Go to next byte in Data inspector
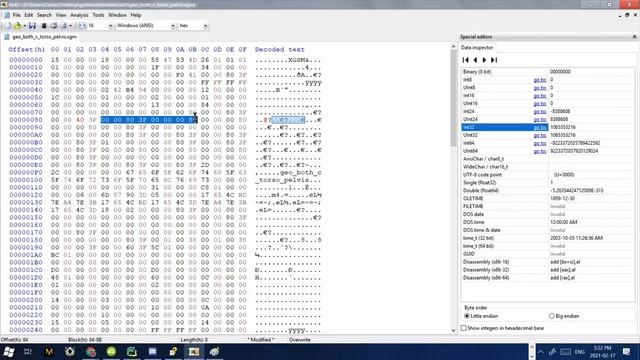 point(484,60)
